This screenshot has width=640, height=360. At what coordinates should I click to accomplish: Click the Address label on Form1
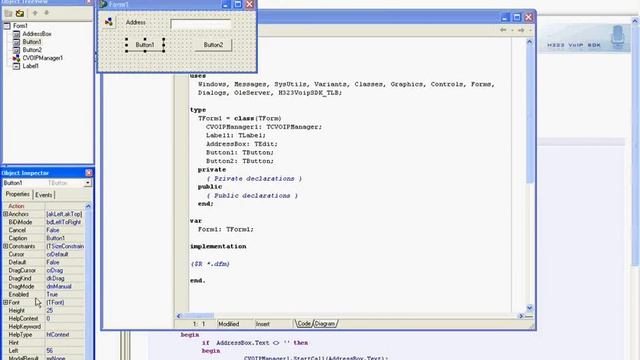point(136,22)
